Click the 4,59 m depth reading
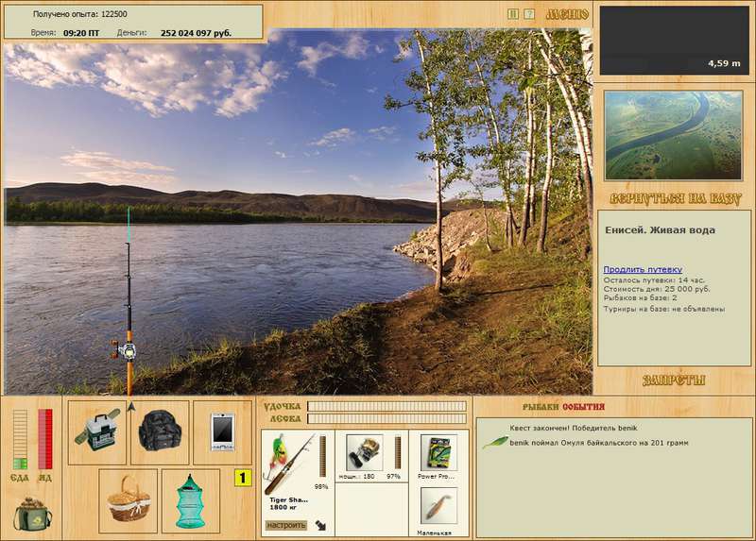Viewport: 756px width, 541px height. [724, 63]
